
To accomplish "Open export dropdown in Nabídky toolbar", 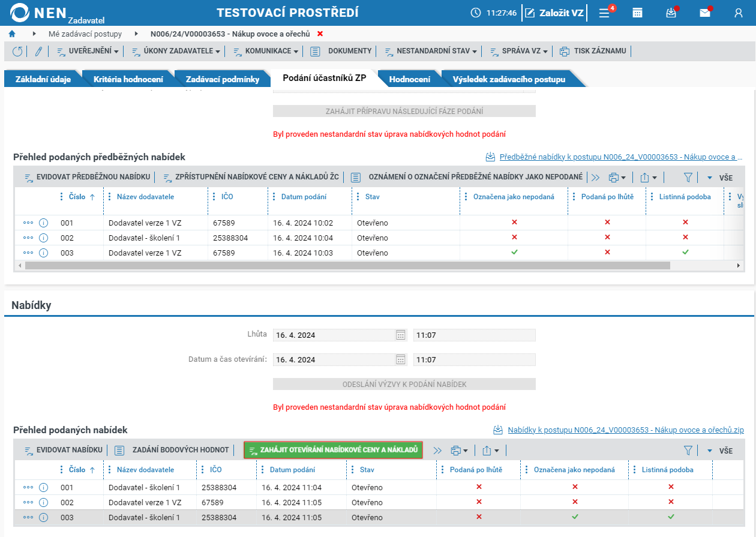I will [x=491, y=451].
